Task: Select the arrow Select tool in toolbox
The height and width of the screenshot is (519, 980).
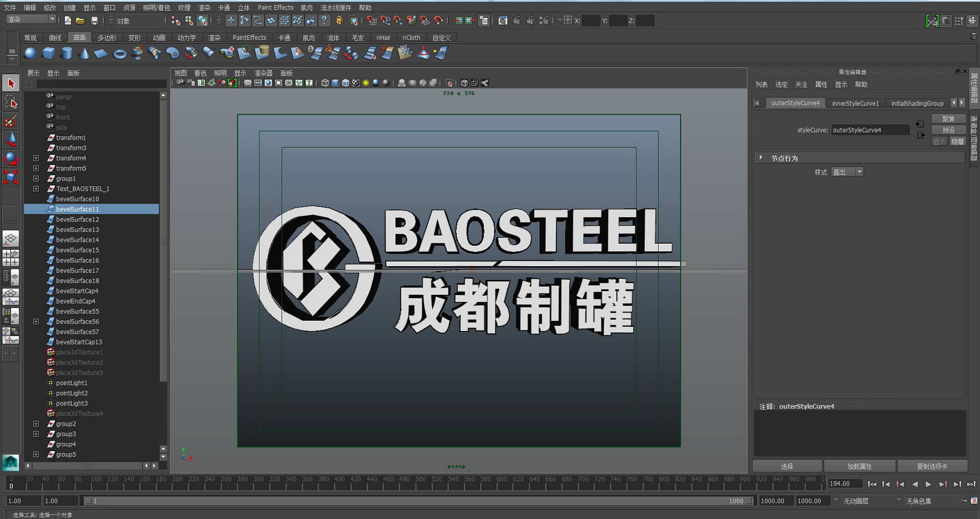Action: (11, 83)
